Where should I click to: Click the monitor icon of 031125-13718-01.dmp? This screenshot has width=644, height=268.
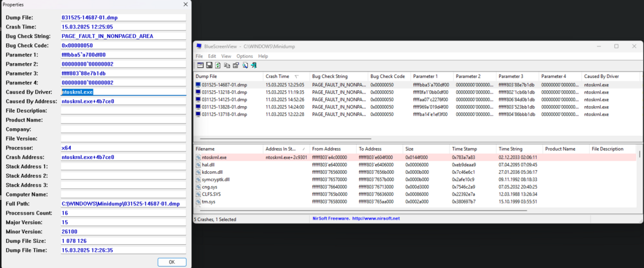pos(198,114)
